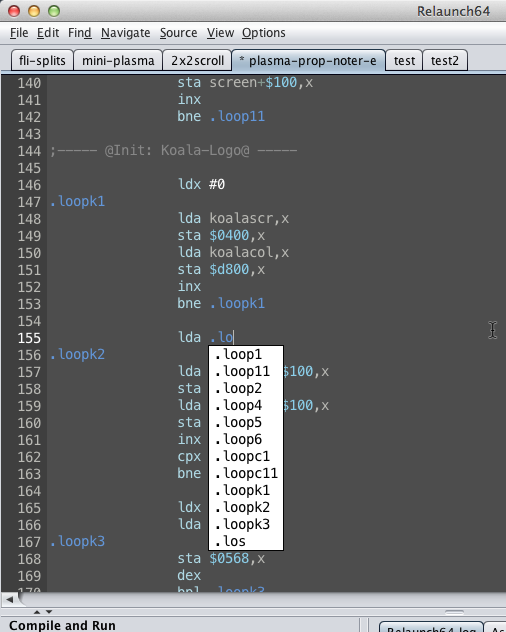This screenshot has height=632, width=506.
Task: Choose .loop11 from autocomplete list
Action: (x=246, y=371)
